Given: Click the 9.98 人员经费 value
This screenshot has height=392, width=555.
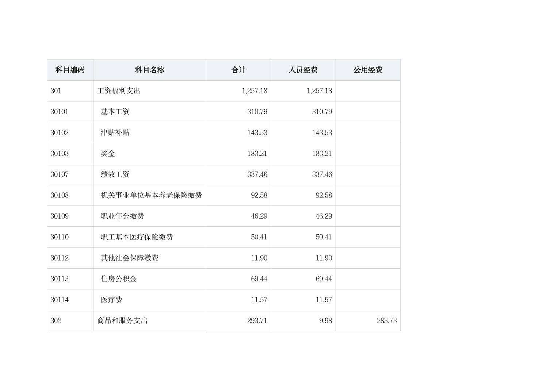Looking at the screenshot, I should pos(325,320).
